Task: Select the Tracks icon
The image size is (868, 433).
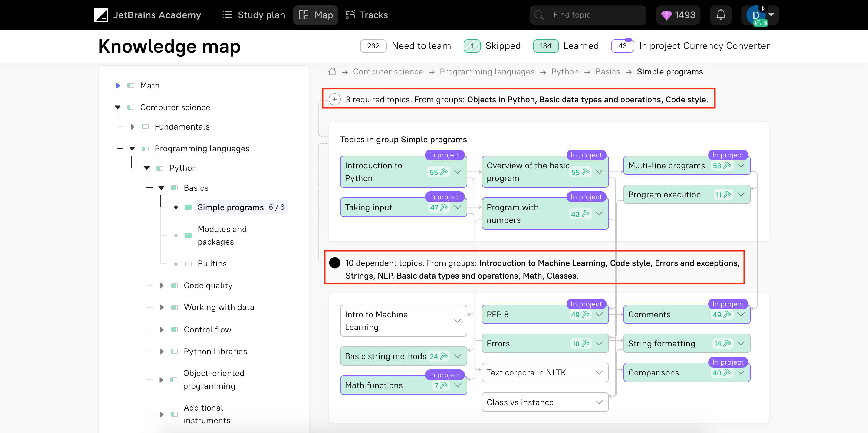Action: [350, 15]
